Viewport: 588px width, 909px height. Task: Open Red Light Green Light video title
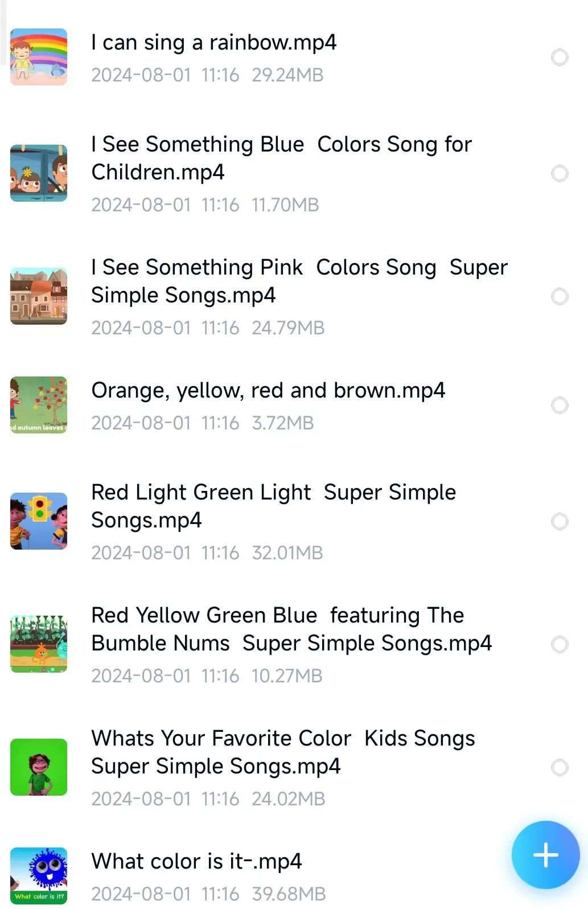click(x=273, y=506)
